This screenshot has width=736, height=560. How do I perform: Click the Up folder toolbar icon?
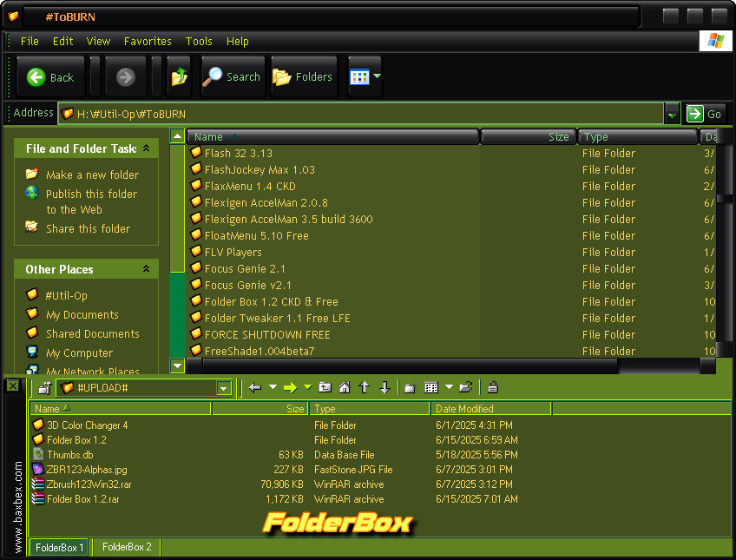[x=179, y=77]
